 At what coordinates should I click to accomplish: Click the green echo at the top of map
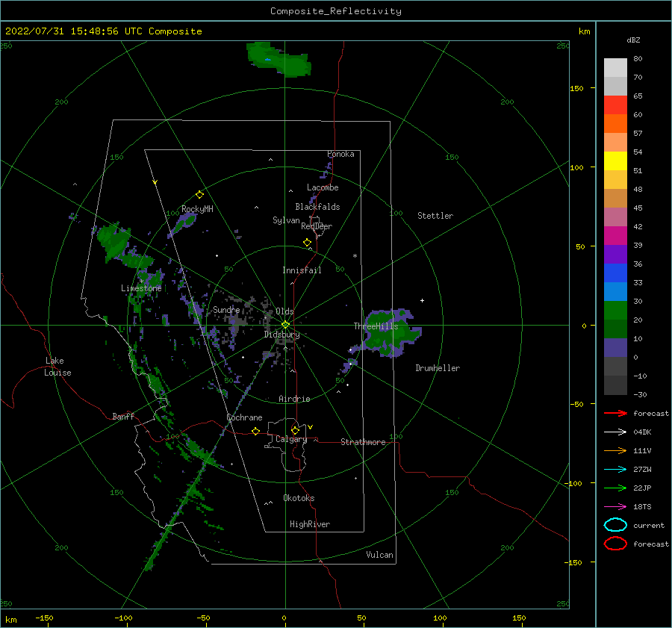279,59
